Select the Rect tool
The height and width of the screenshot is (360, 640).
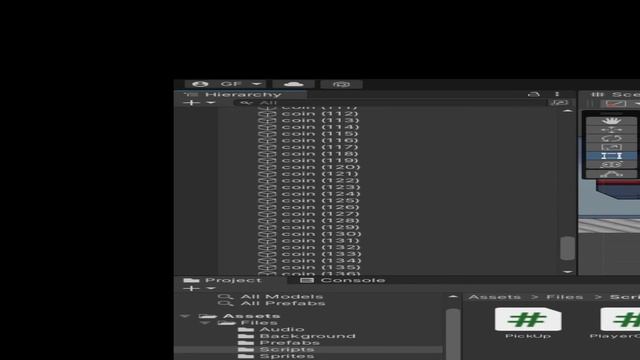point(611,156)
